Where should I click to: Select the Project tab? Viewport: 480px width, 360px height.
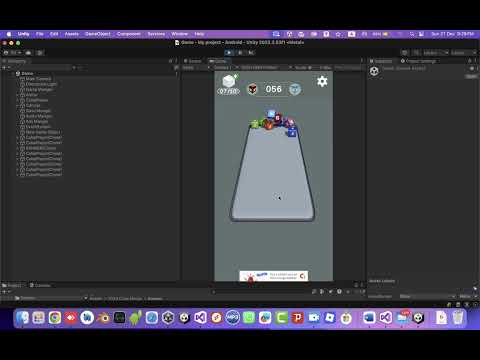[x=12, y=285]
